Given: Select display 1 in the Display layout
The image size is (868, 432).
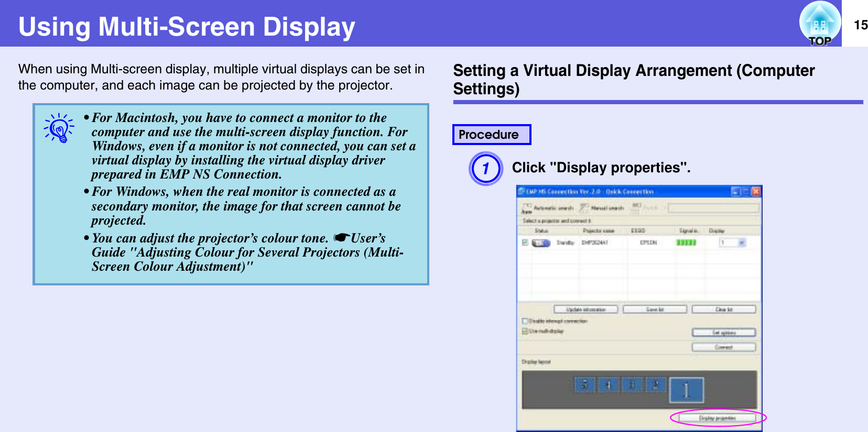Looking at the screenshot, I should (x=686, y=390).
